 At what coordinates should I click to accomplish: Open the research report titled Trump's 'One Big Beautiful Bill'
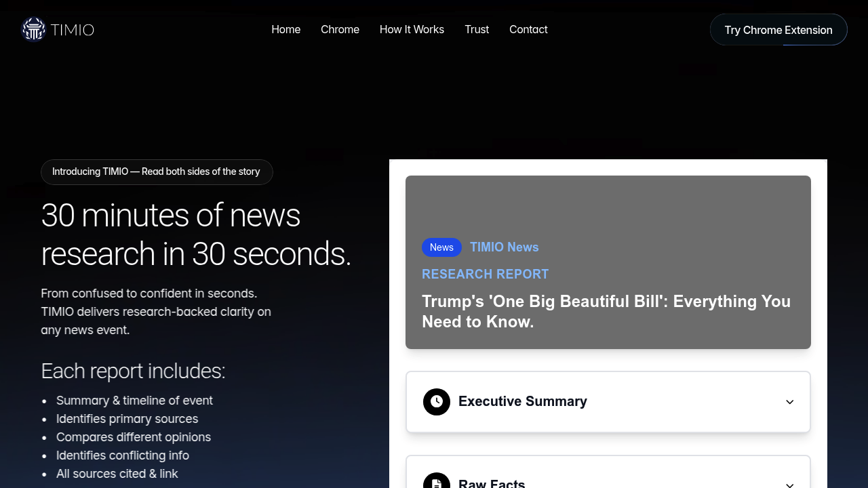point(606,311)
